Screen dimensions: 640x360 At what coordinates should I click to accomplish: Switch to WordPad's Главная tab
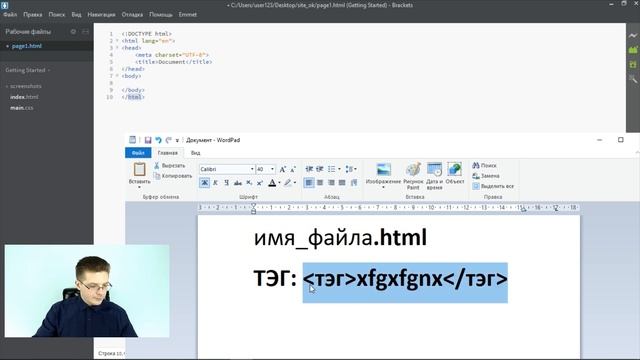point(168,153)
